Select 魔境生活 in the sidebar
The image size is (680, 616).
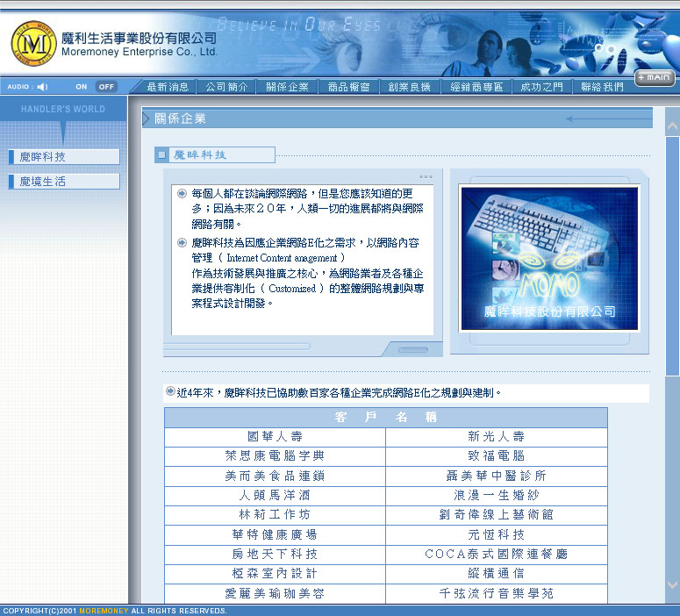click(64, 182)
